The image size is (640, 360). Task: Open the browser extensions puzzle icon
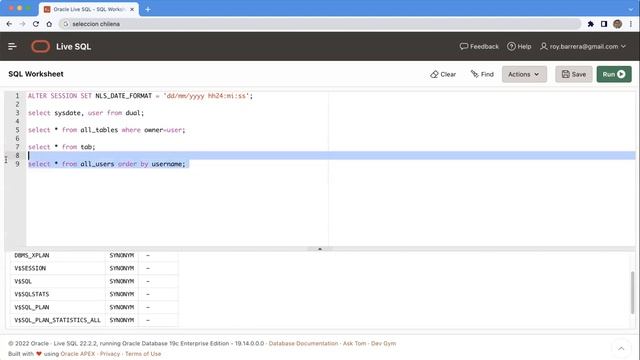point(591,24)
